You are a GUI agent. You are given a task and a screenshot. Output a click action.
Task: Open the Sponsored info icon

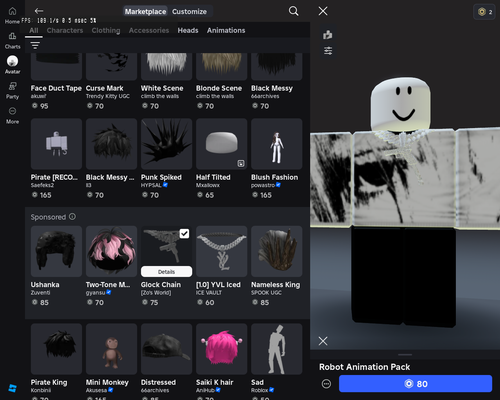(x=72, y=217)
